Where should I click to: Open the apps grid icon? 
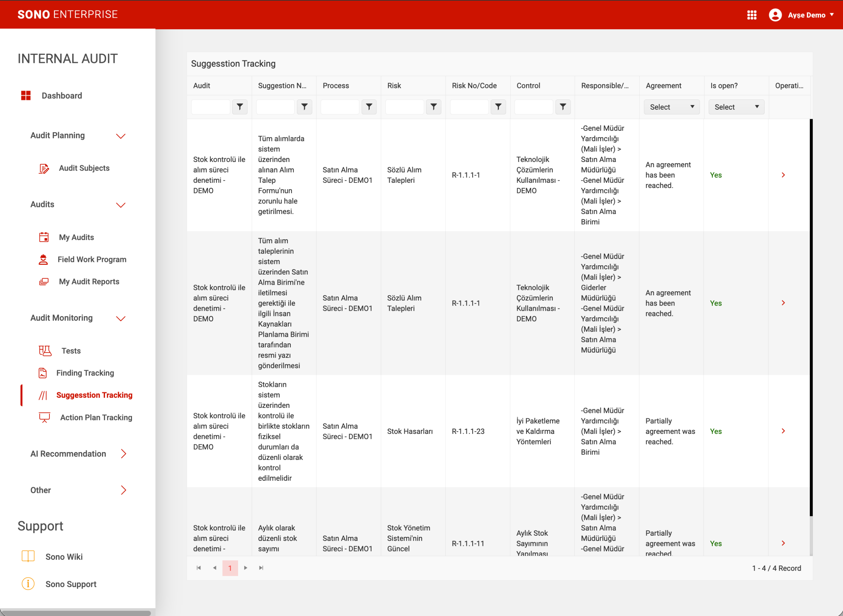coord(752,15)
